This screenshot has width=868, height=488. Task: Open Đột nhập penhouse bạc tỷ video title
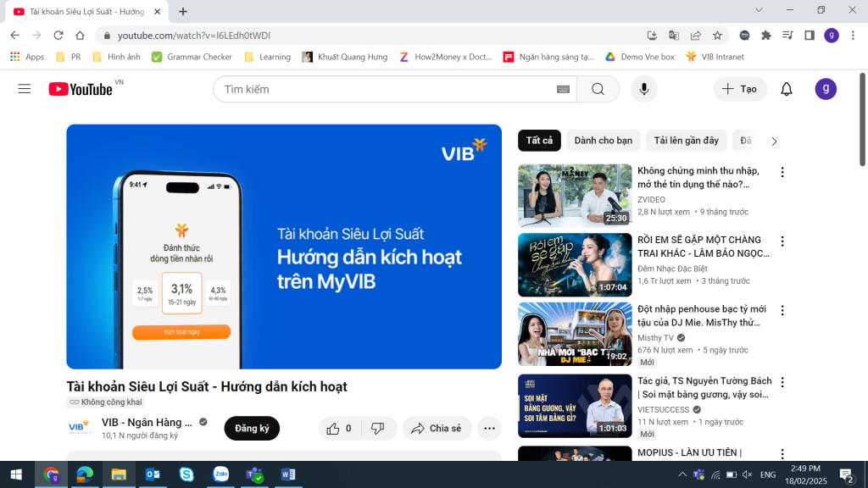tap(701, 316)
